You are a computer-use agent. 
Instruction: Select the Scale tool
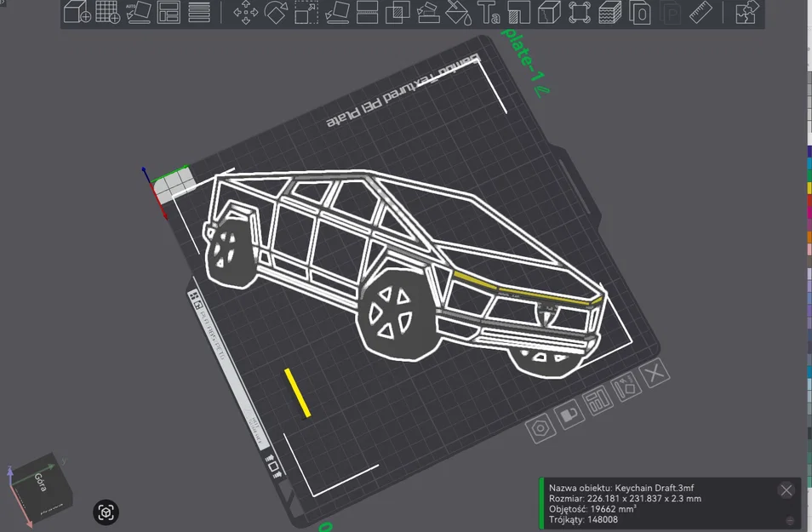[x=306, y=12]
